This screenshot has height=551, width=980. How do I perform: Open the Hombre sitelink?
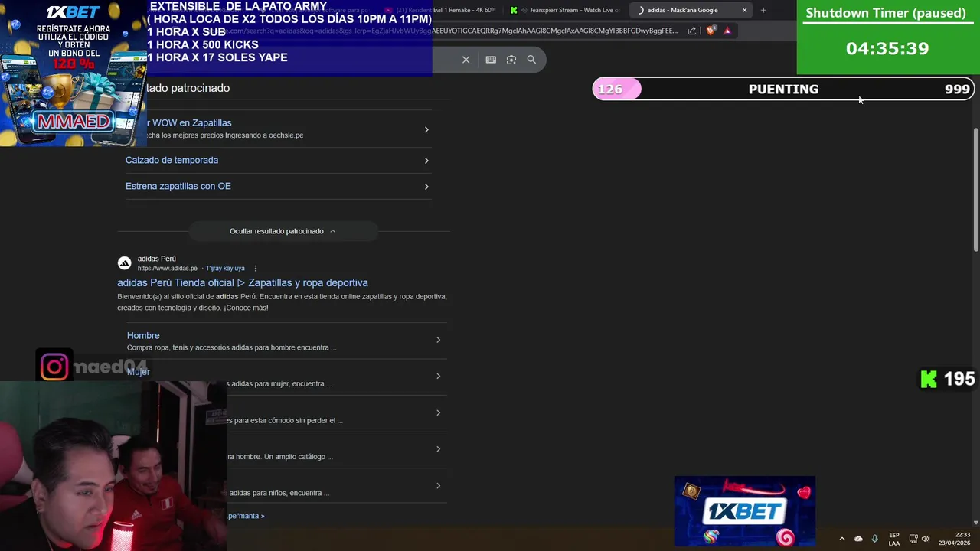tap(143, 335)
